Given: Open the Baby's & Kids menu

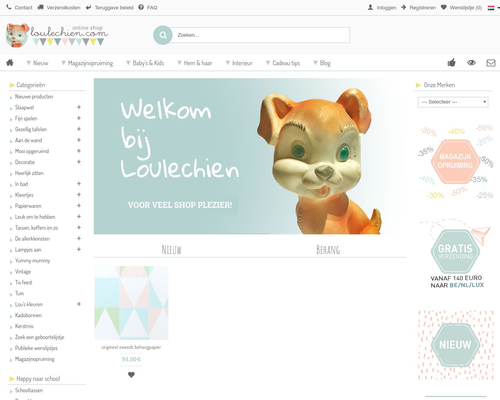Looking at the screenshot, I should click(145, 63).
